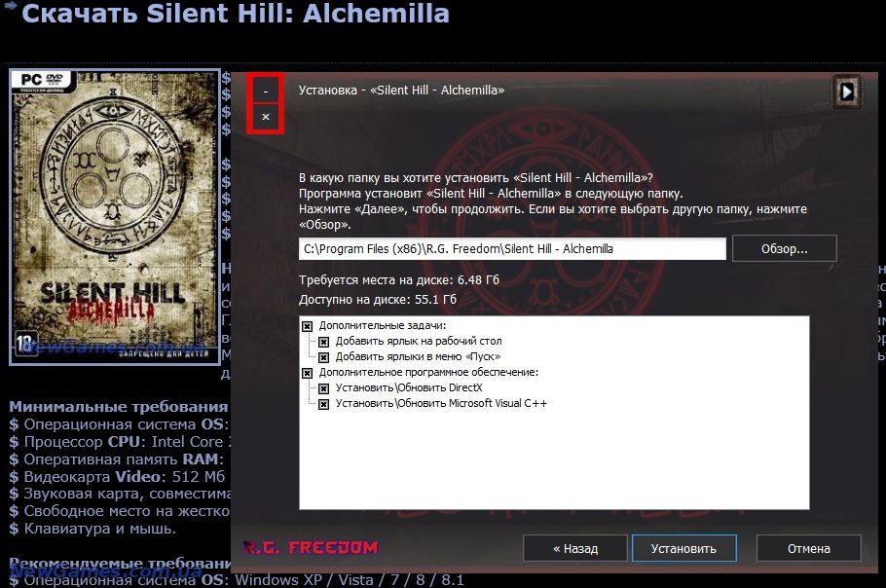Screen dimensions: 886x588
Task: Click the «Скачать Silent Hill: Alchemilla» page heading
Action: [x=235, y=14]
